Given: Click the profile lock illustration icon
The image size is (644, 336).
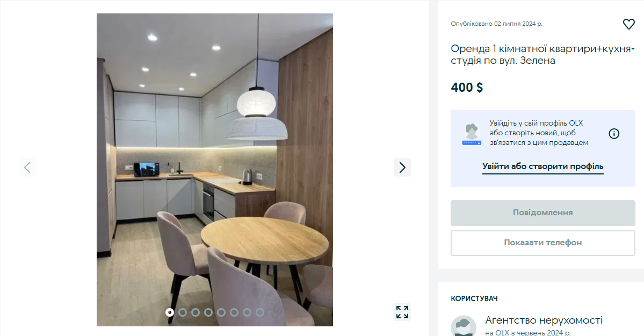Looking at the screenshot, I should [x=472, y=135].
